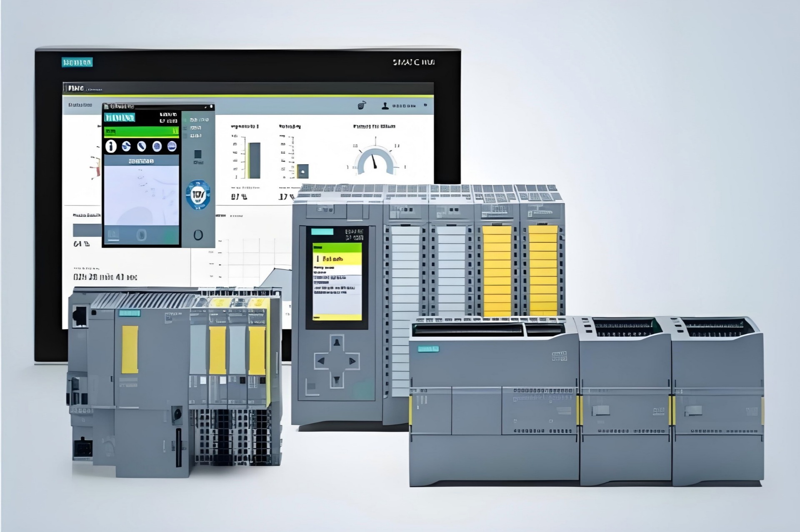Select the highlighted yellow row on CPU display
This screenshot has width=800, height=532.
coord(337,259)
